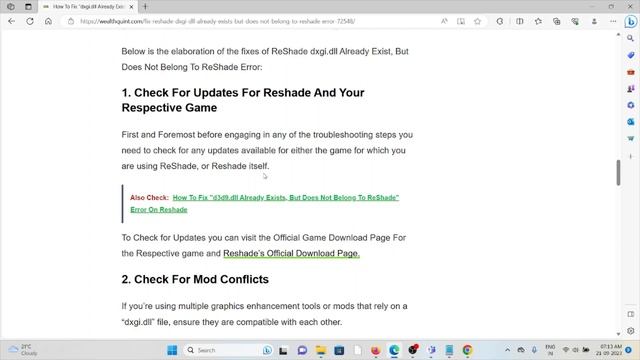Open the d3d9.dll Already Exists article link
The height and width of the screenshot is (360, 640).
[264, 203]
